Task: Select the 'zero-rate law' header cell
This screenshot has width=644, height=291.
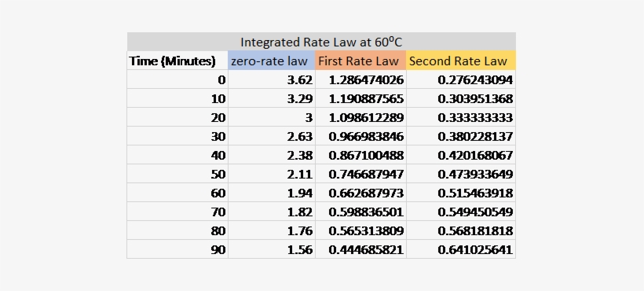Action: pyautogui.click(x=272, y=61)
